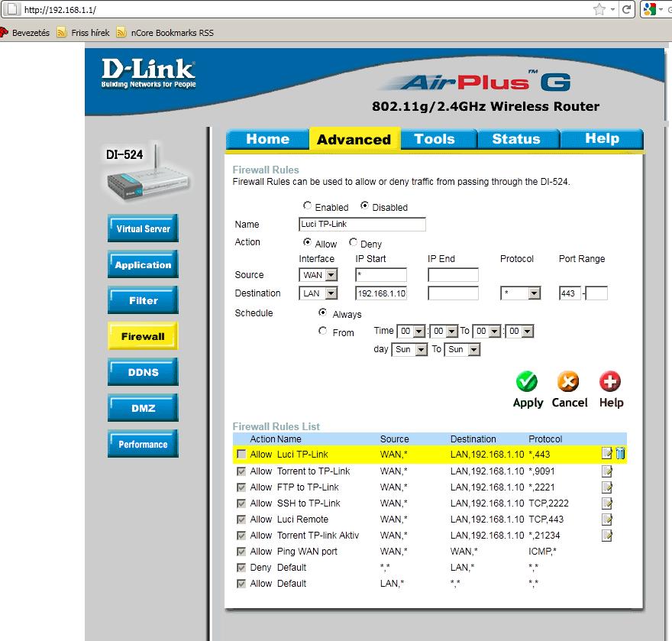
Task: Click the Destination IP Start field
Action: point(381,293)
